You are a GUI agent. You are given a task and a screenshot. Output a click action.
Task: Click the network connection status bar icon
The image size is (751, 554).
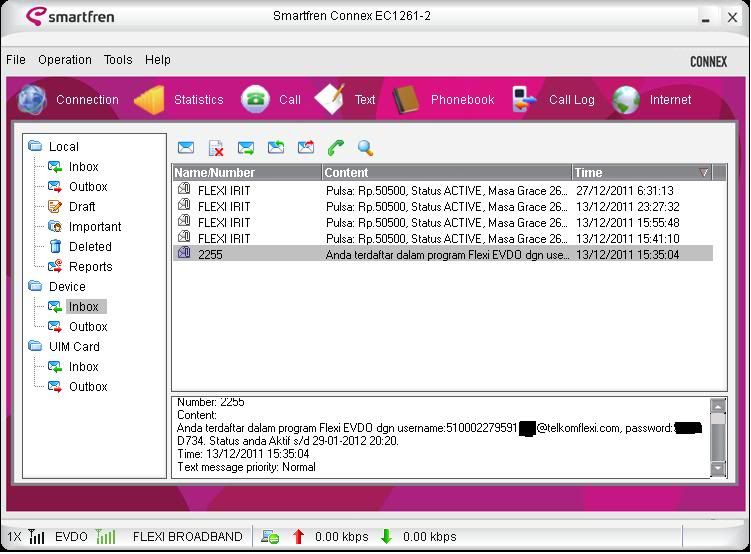click(270, 537)
